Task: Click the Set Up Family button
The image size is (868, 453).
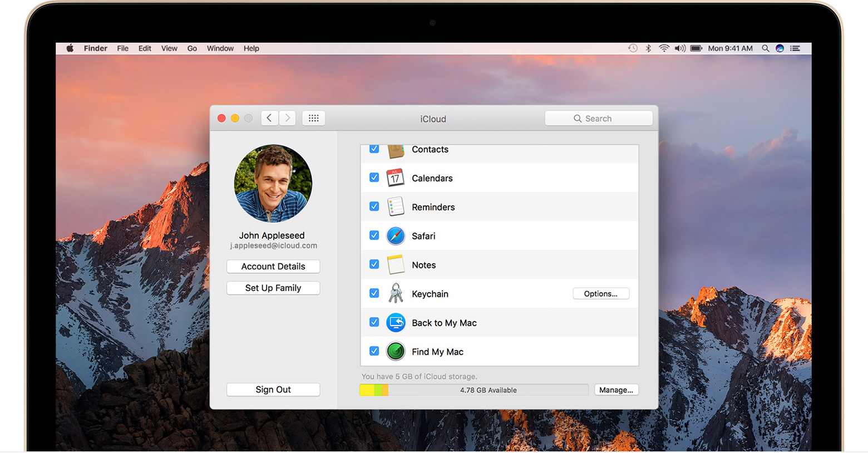Action: pyautogui.click(x=273, y=288)
